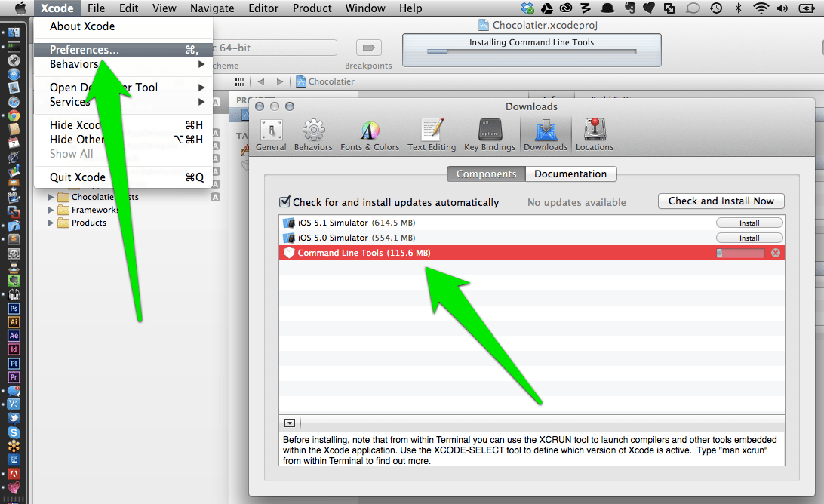Open Premiere Pro from the Dock

click(x=14, y=376)
